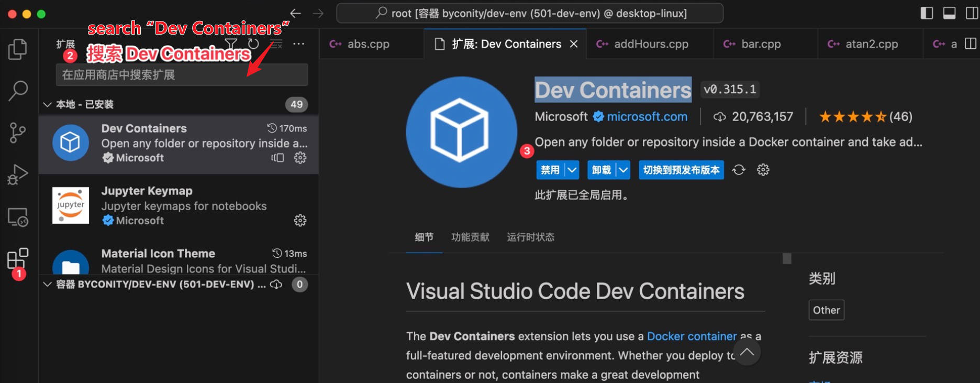
Task: Click the 0 count badge on container section
Action: coord(299,284)
